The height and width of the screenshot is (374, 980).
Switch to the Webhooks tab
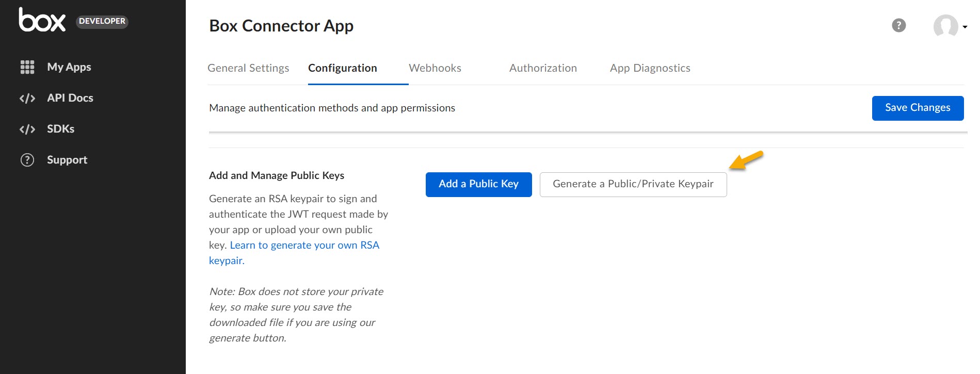coord(435,68)
